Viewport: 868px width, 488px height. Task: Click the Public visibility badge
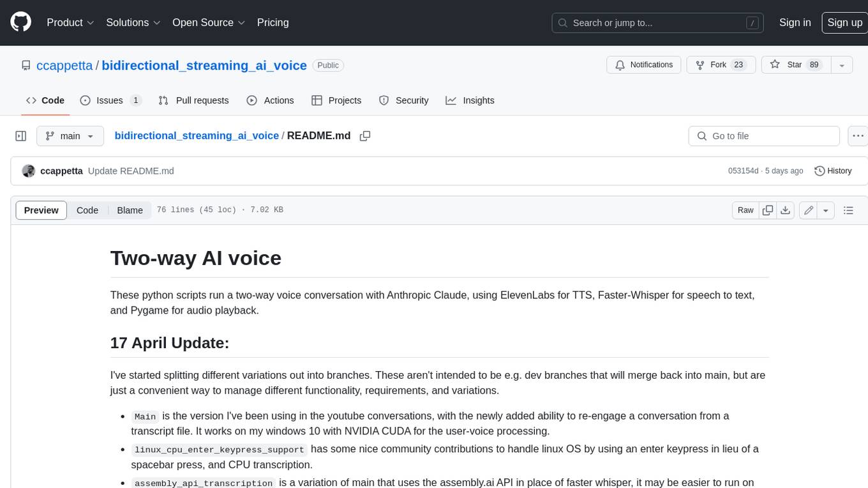(x=328, y=65)
